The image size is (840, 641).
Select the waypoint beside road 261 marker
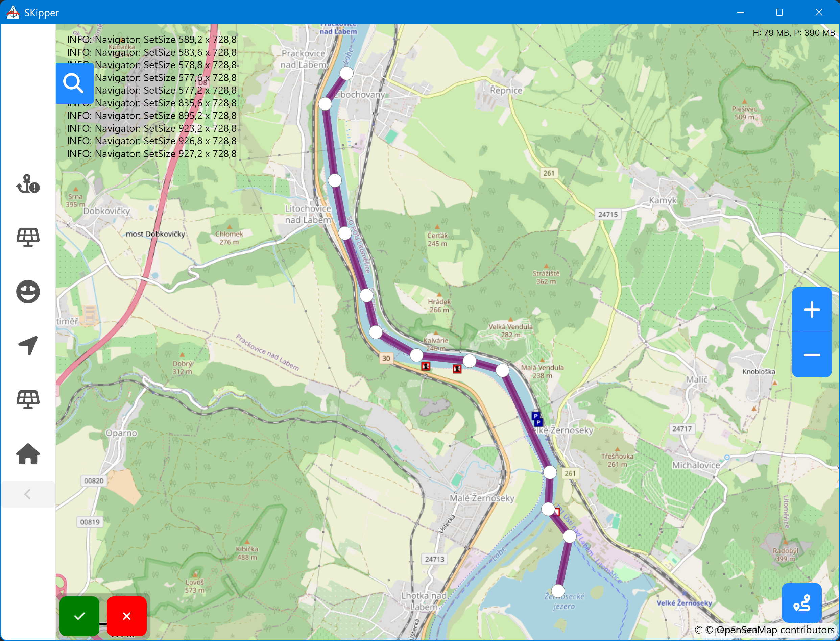tap(550, 472)
